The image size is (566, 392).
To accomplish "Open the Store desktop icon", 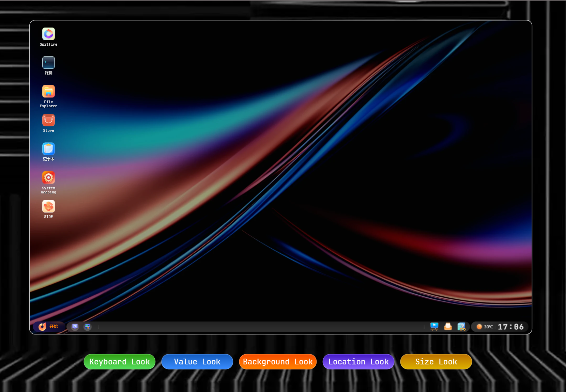I will (x=48, y=123).
